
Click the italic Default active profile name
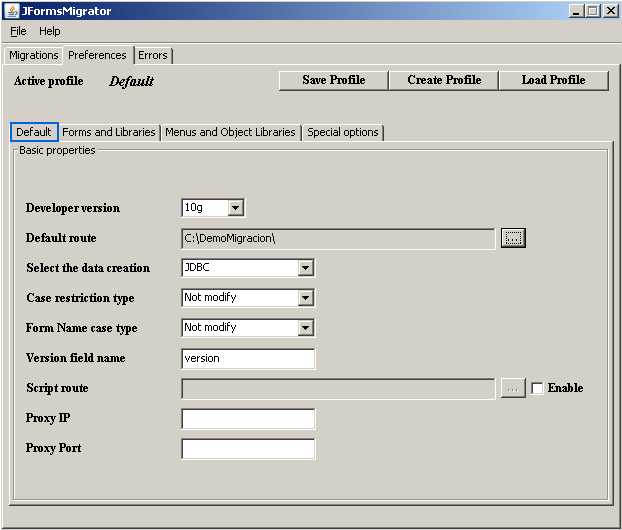point(131,81)
